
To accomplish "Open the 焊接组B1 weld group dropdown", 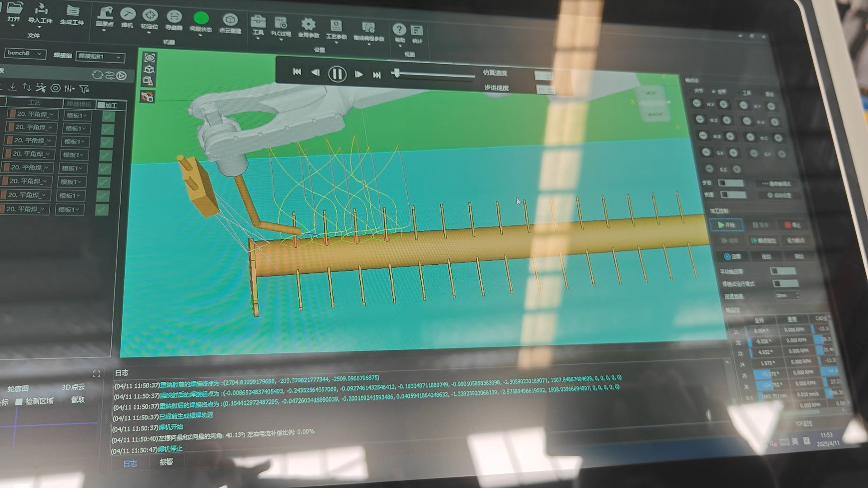I will click(100, 57).
